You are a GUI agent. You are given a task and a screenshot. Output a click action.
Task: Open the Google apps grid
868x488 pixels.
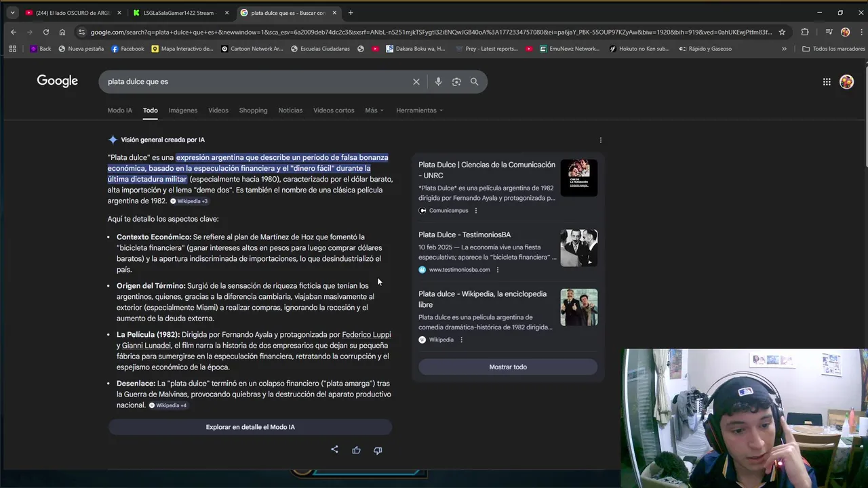[x=827, y=81]
